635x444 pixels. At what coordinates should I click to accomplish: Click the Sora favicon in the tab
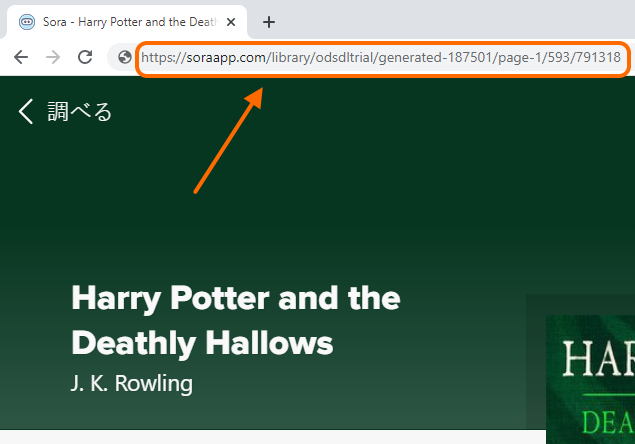point(27,22)
